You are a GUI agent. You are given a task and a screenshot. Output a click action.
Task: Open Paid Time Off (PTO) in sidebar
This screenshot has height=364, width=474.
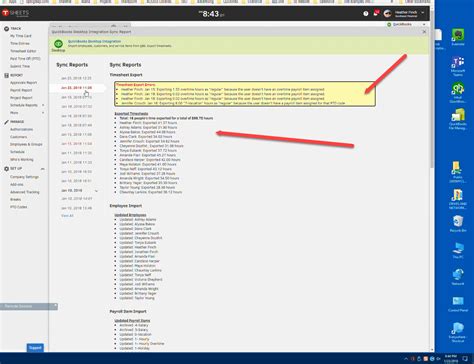(25, 59)
